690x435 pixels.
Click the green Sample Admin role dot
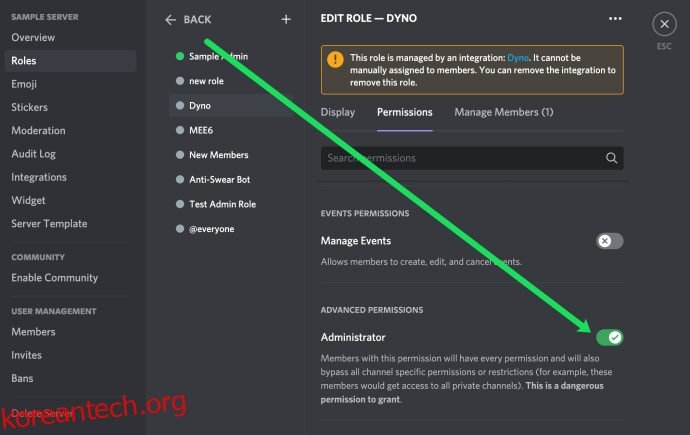point(180,56)
